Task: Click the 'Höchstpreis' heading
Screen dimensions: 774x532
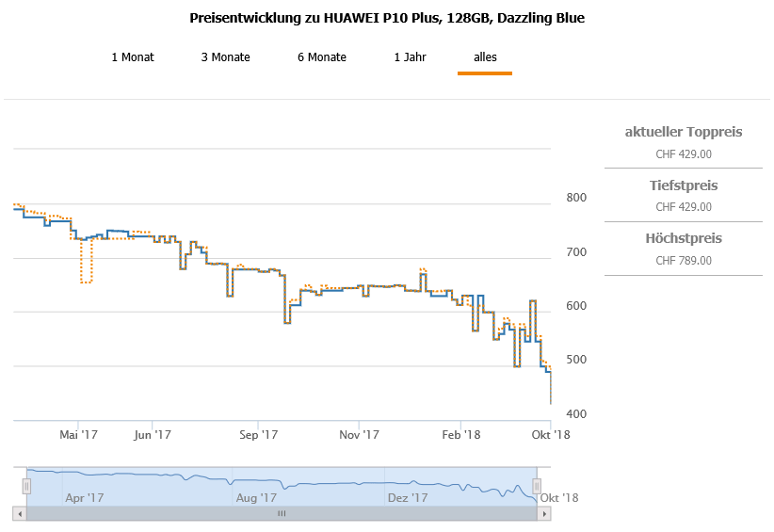Action: [683, 239]
